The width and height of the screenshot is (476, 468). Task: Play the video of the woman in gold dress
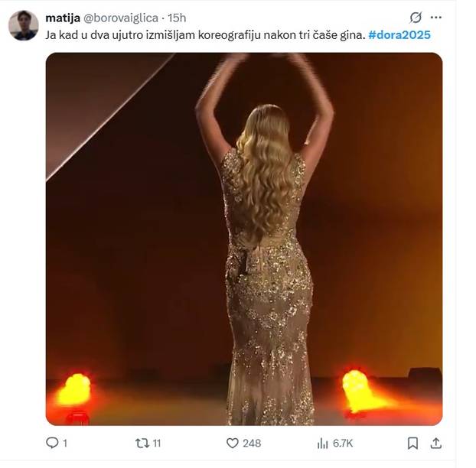click(244, 239)
